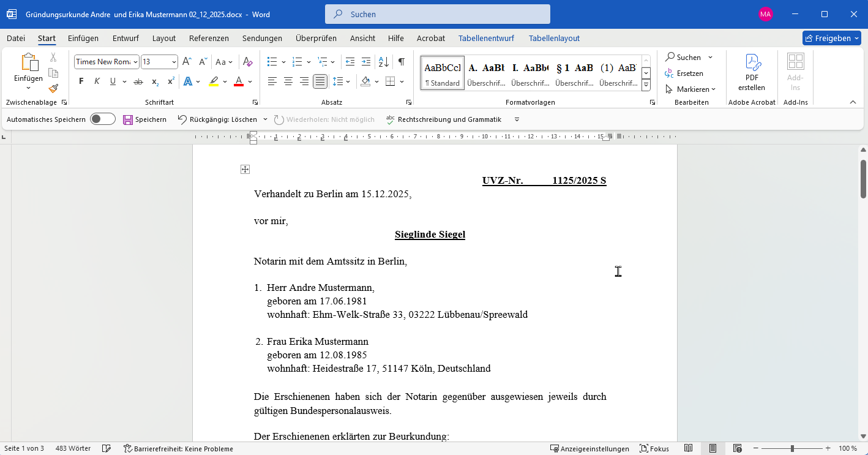The height and width of the screenshot is (455, 868).
Task: Toggle justified text alignment
Action: tap(320, 81)
